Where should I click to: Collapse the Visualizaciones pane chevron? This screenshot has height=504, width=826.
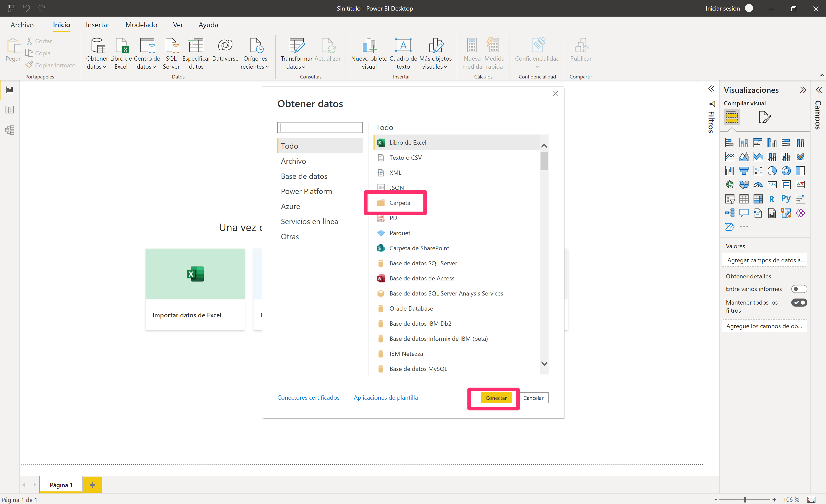[x=803, y=90]
